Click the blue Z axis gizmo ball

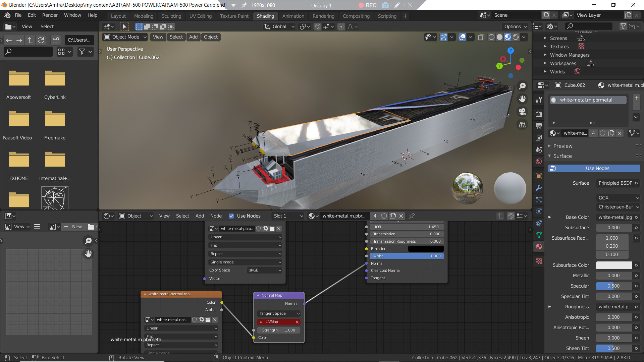(511, 51)
